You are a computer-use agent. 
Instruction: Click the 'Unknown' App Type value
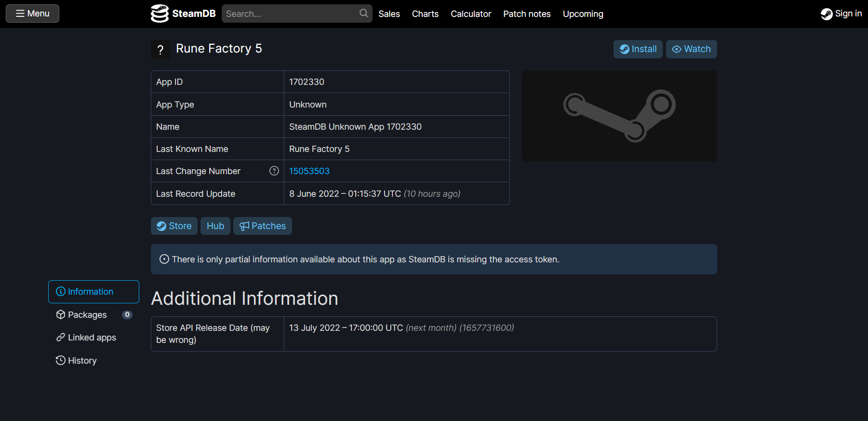[308, 105]
